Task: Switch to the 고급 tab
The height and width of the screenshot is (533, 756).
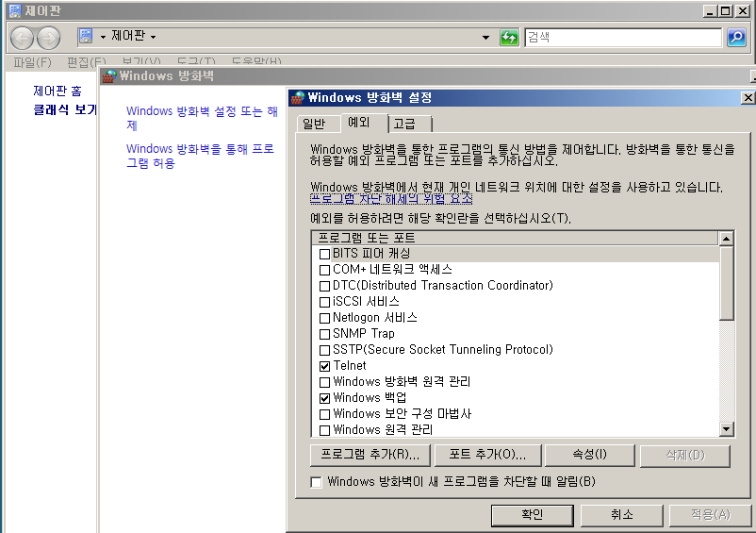Action: (410, 124)
